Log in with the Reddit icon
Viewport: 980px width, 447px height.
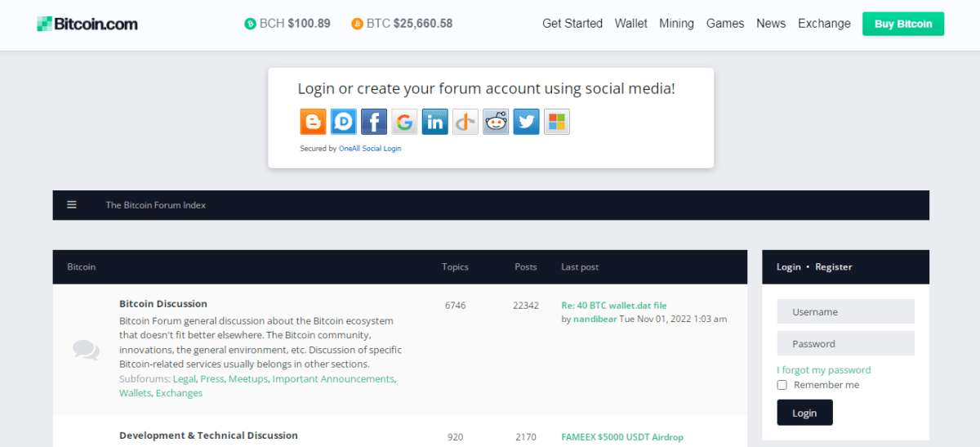click(x=496, y=122)
